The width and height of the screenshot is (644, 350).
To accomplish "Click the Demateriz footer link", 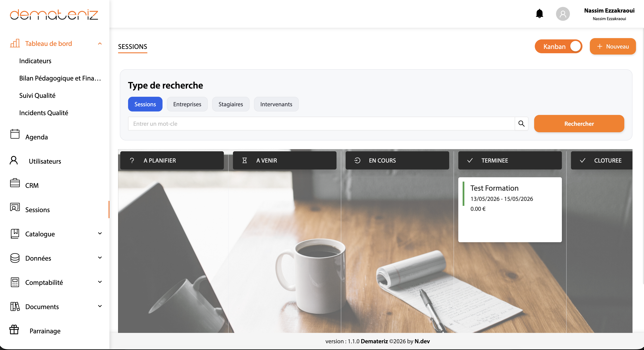I will point(374,341).
